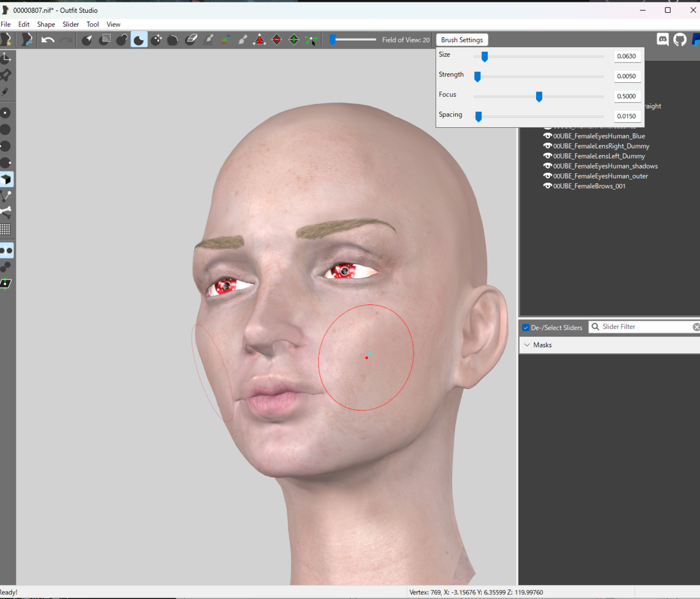Open the Tool menu
Screen dimensions: 700x599
coord(93,24)
